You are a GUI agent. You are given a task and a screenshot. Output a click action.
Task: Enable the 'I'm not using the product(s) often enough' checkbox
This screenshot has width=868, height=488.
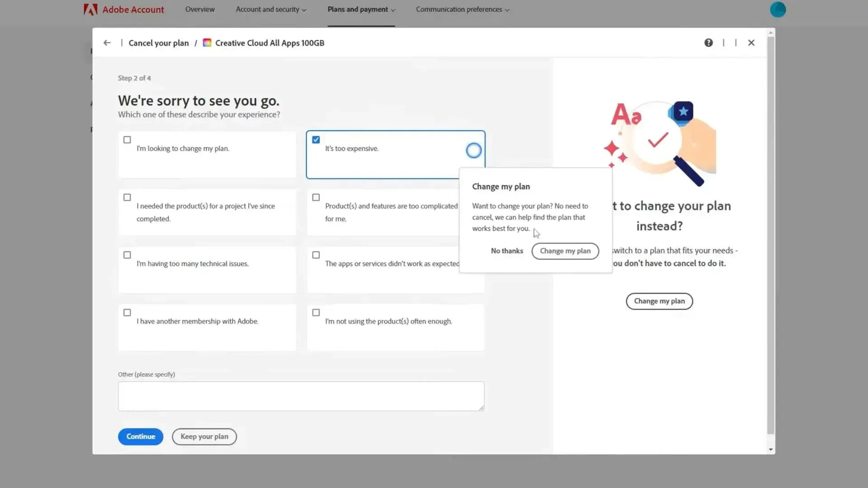pyautogui.click(x=316, y=312)
